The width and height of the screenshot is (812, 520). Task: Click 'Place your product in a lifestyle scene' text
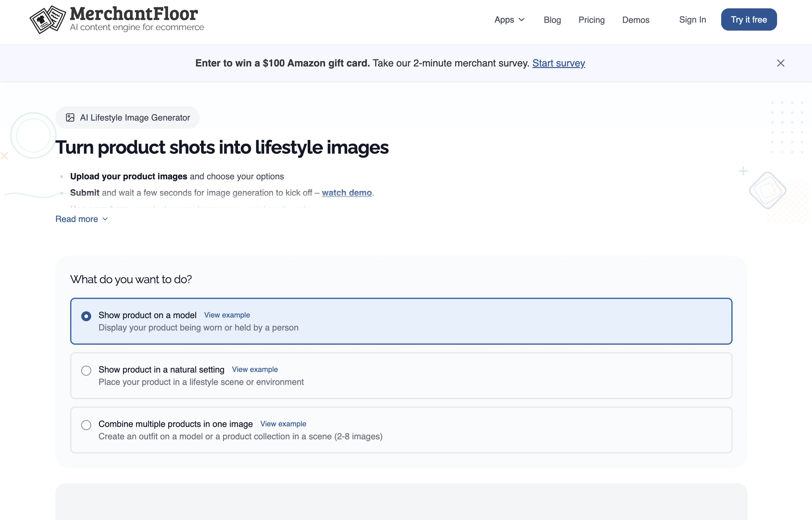pyautogui.click(x=201, y=382)
